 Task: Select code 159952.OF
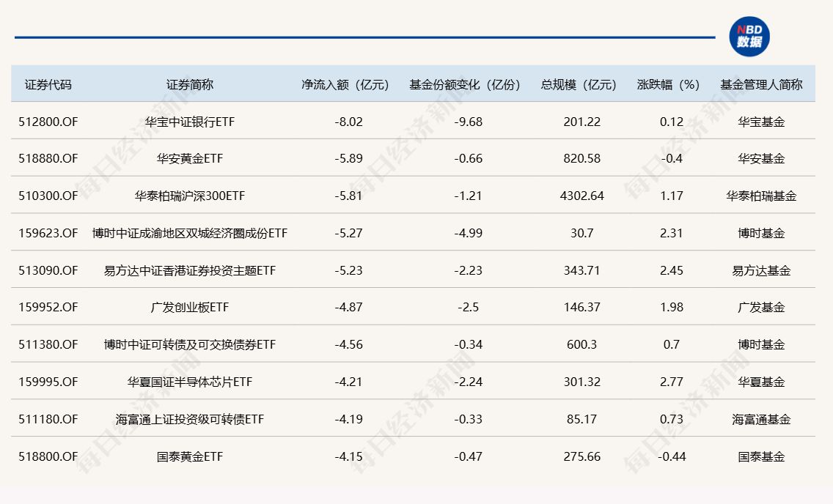[48, 307]
